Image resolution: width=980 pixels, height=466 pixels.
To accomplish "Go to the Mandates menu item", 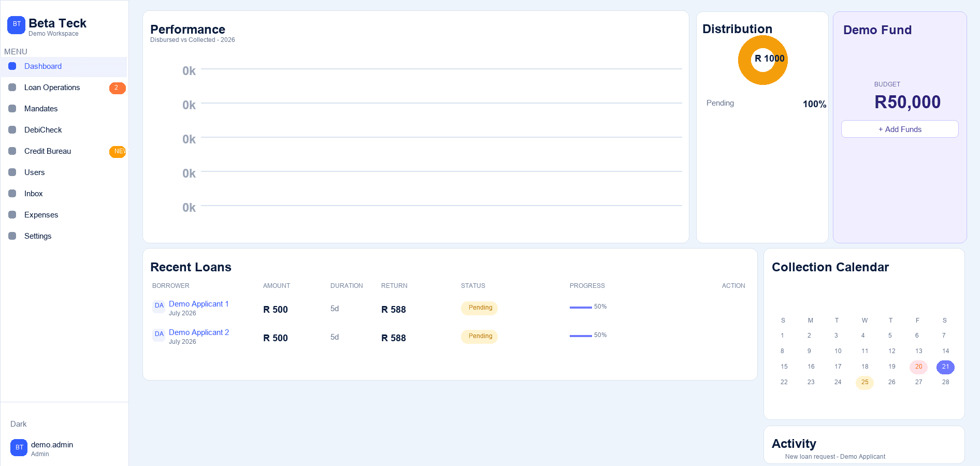I will pos(64,109).
